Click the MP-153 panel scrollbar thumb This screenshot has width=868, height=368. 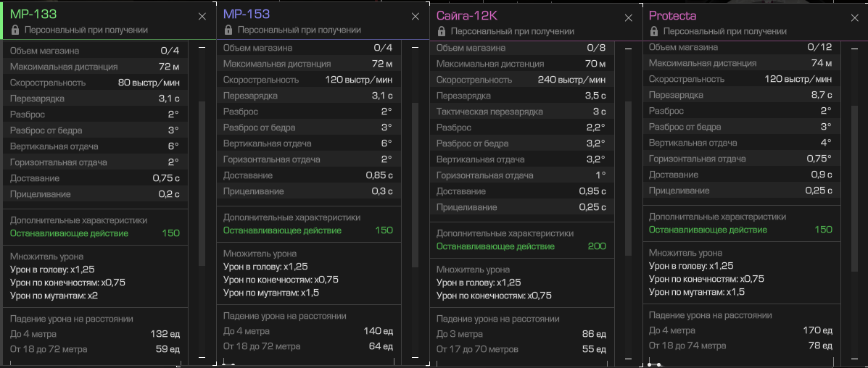tap(415, 185)
